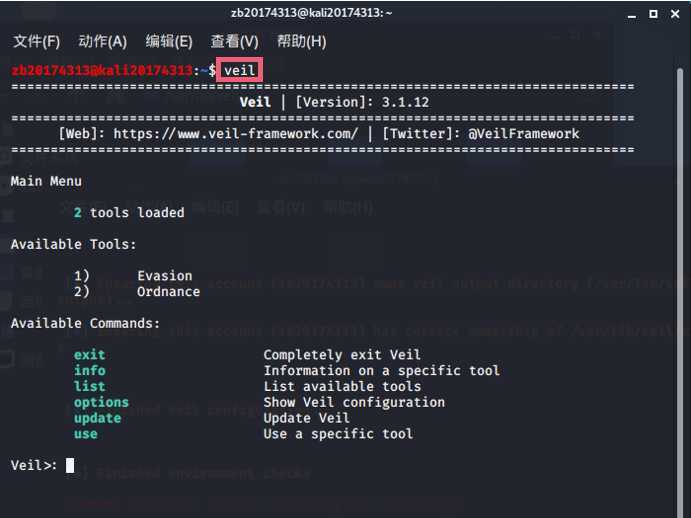Close the terminal window

675,14
